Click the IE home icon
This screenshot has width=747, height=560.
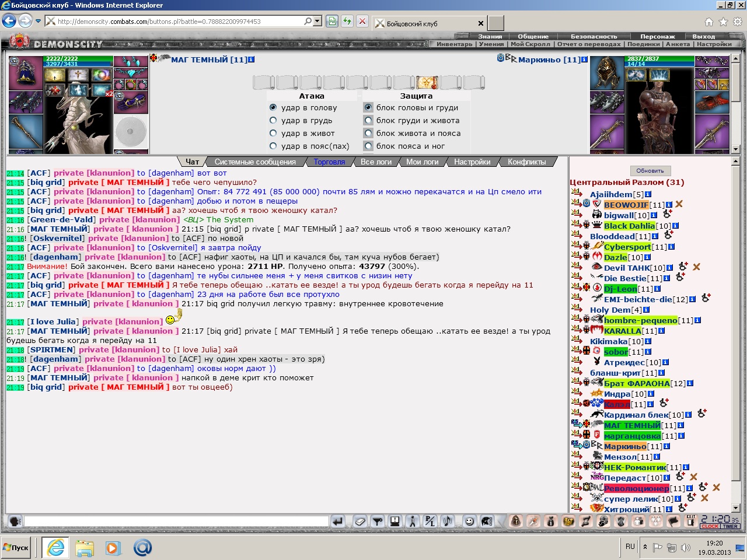click(708, 22)
